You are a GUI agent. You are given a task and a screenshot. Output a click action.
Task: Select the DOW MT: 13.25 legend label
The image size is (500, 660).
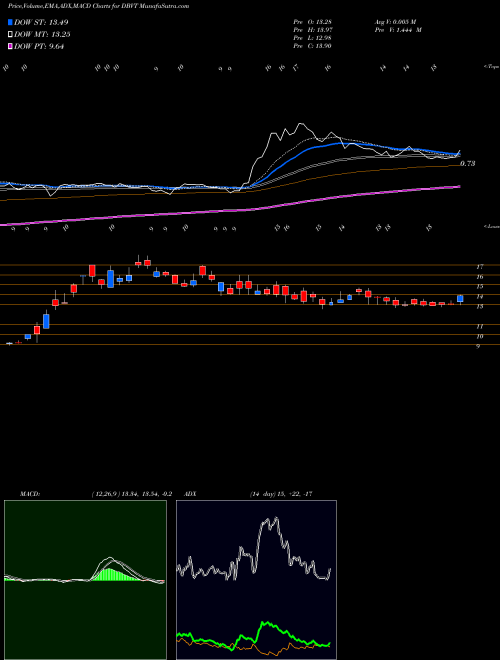click(x=42, y=35)
